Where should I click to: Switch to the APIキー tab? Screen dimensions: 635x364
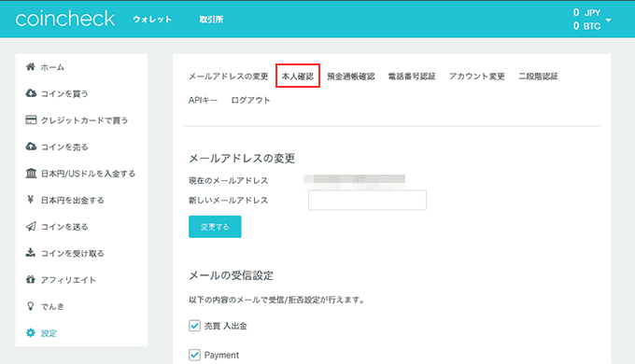click(x=203, y=100)
